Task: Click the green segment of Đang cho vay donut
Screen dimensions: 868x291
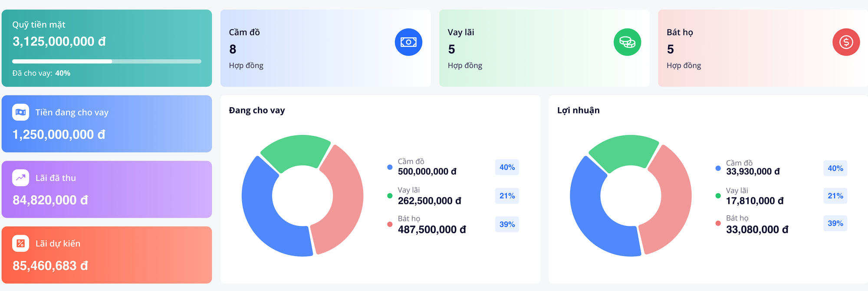Action: click(x=296, y=151)
